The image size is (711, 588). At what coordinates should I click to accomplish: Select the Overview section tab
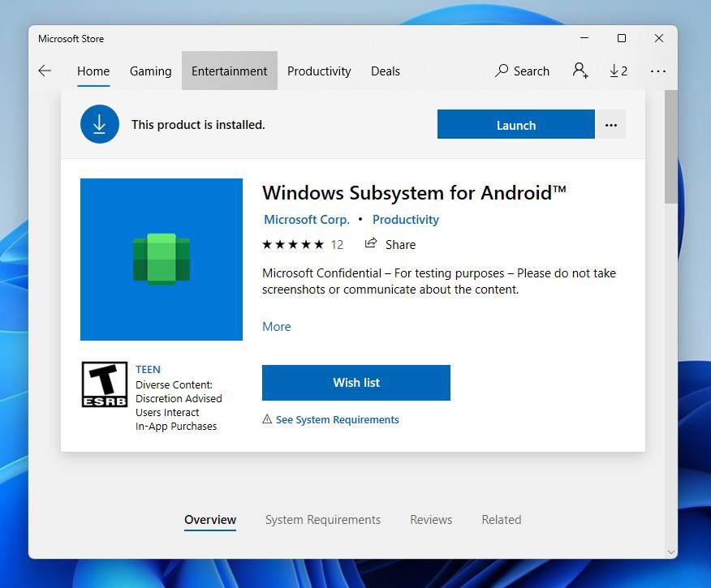click(210, 520)
